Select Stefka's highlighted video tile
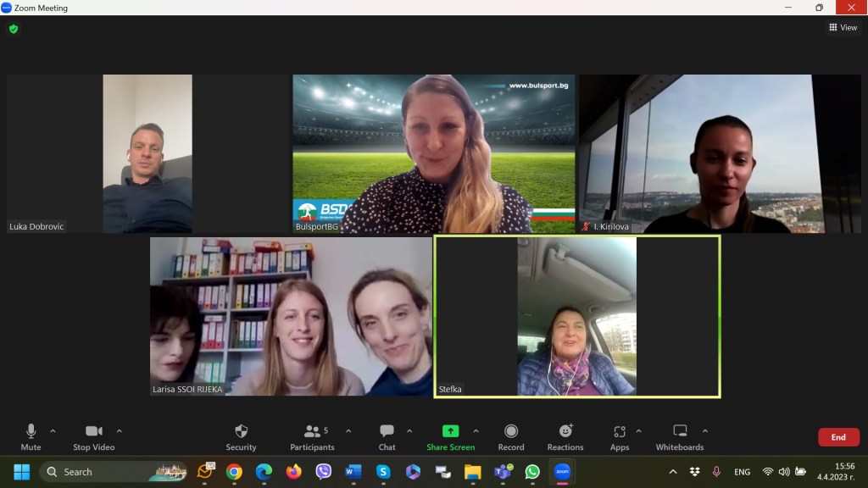This screenshot has height=488, width=868. click(x=576, y=317)
